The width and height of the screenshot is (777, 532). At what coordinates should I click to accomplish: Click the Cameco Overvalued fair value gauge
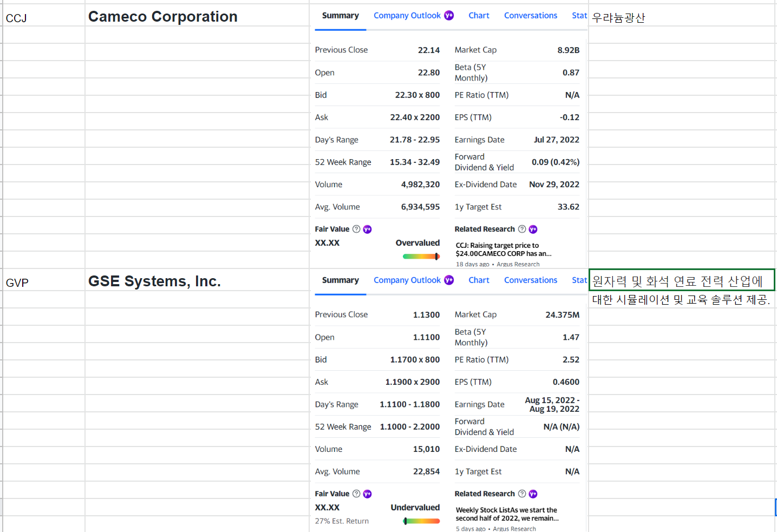click(x=421, y=257)
